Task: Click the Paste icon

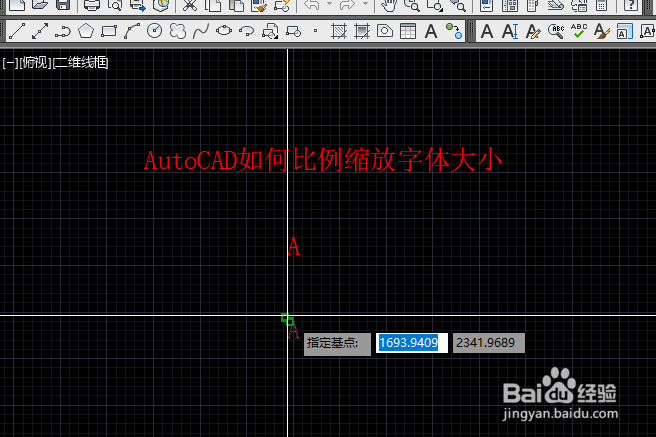Action: (x=236, y=5)
